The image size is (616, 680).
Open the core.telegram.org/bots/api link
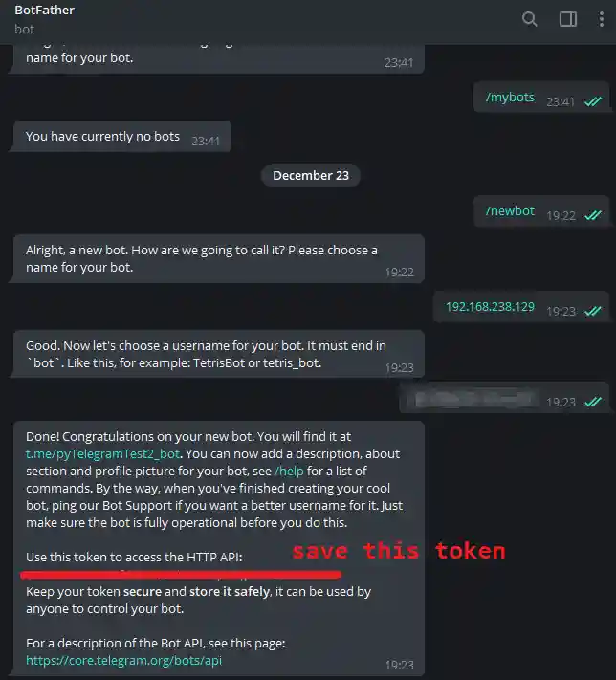[x=123, y=660]
